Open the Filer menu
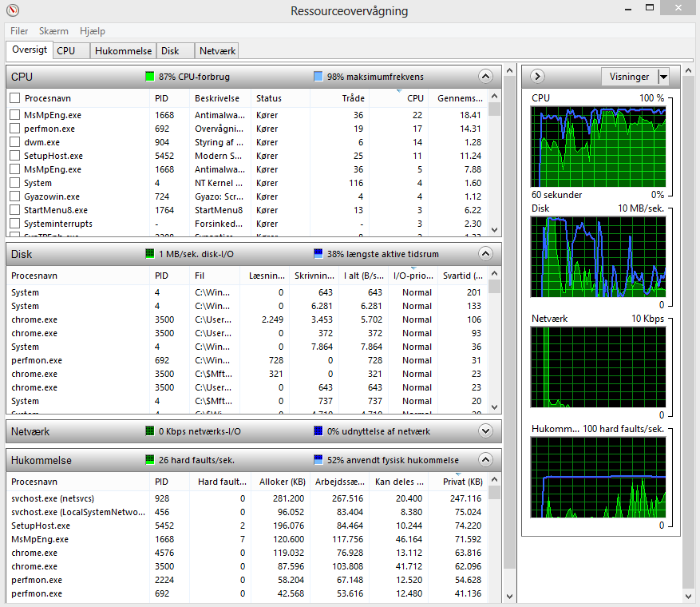Viewport: 700px width, 607px height. click(x=19, y=31)
